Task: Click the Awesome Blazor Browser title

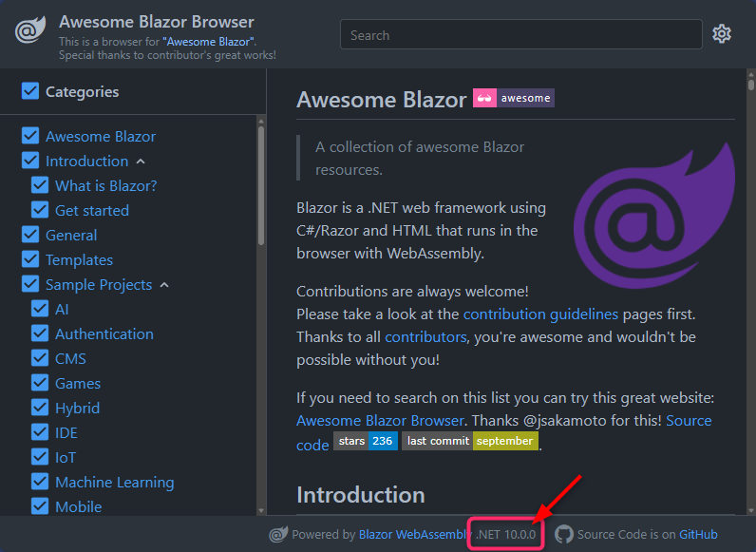Action: [x=156, y=22]
